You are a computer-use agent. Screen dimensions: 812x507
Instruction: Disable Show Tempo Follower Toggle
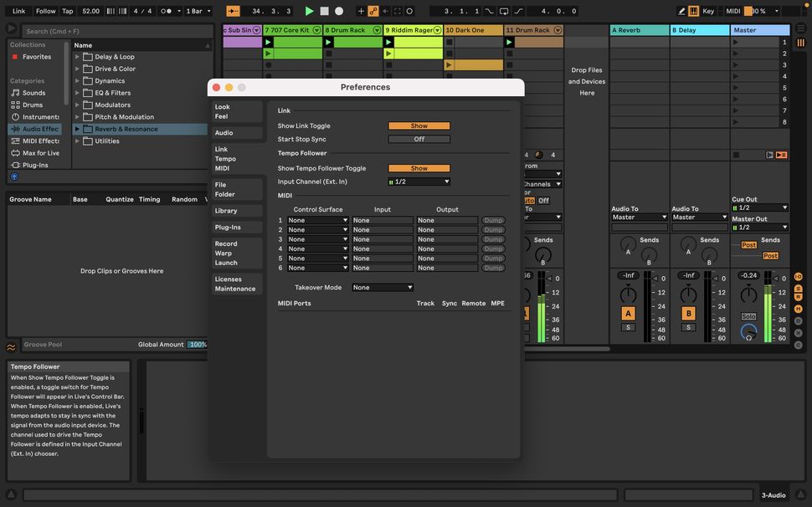click(x=419, y=167)
